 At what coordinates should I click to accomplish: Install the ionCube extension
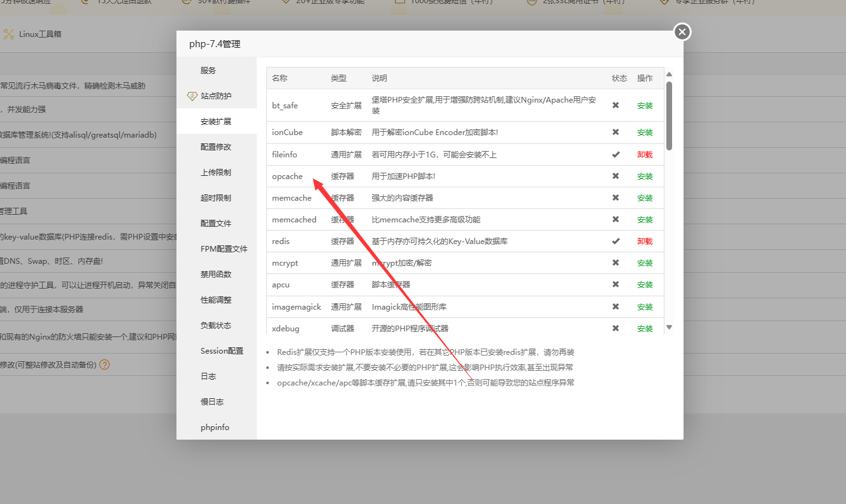pyautogui.click(x=645, y=133)
